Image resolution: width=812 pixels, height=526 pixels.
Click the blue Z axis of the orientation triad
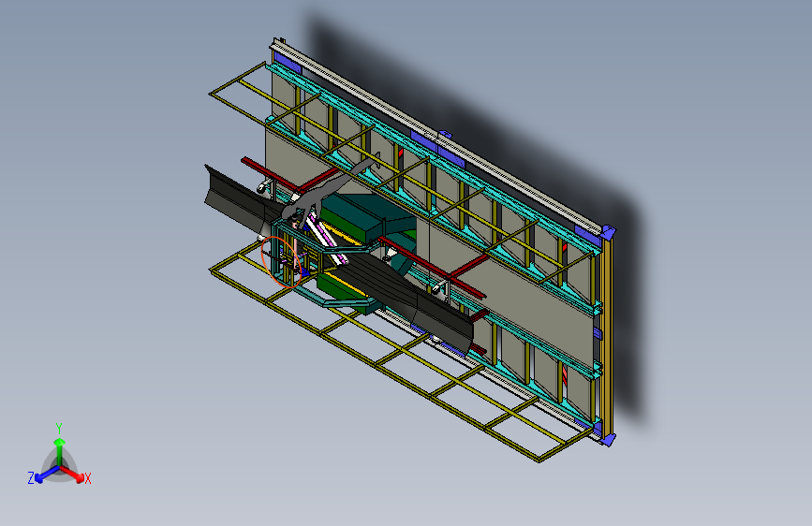47,475
